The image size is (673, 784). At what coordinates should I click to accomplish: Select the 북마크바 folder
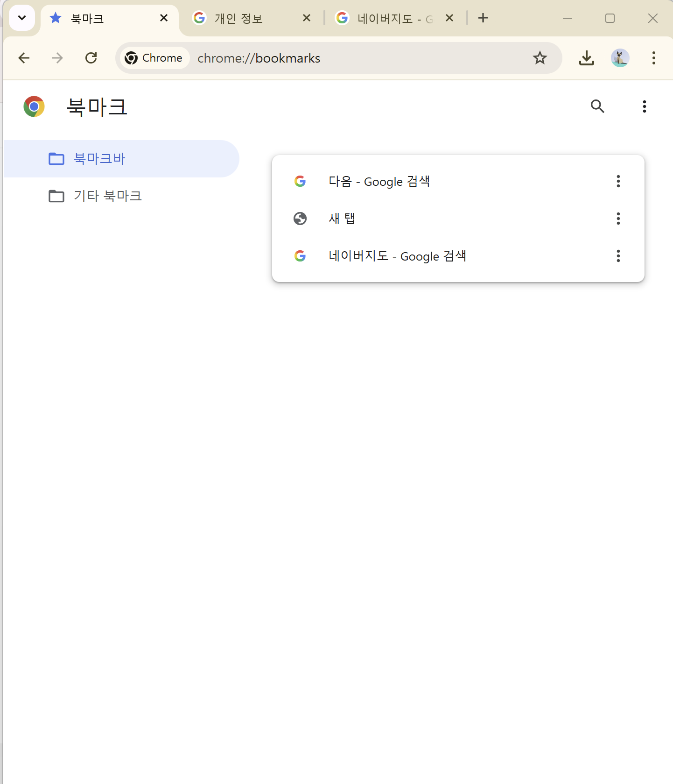(x=122, y=159)
